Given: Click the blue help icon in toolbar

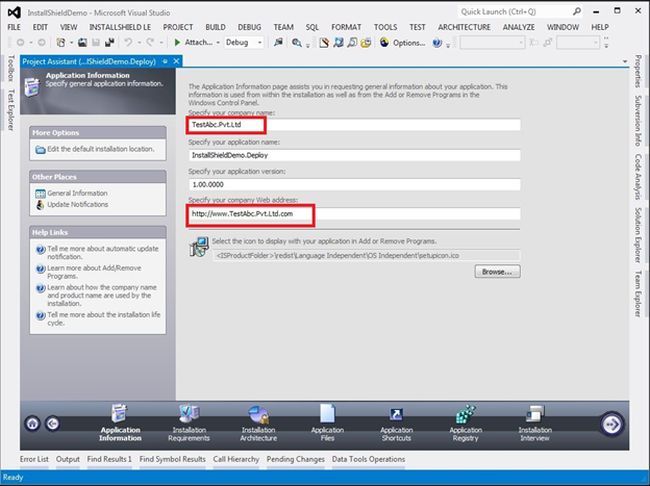Looking at the screenshot, I should pos(437,42).
